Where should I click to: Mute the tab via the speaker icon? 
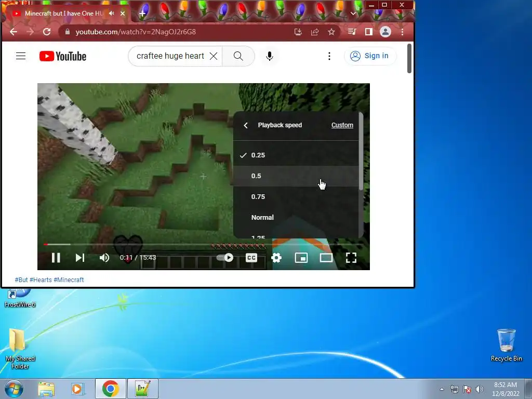coord(112,14)
